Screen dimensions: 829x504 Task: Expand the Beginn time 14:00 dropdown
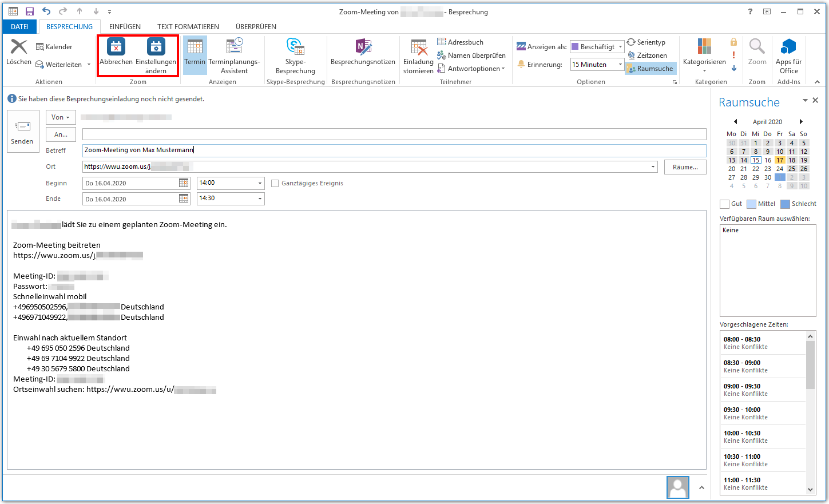260,184
